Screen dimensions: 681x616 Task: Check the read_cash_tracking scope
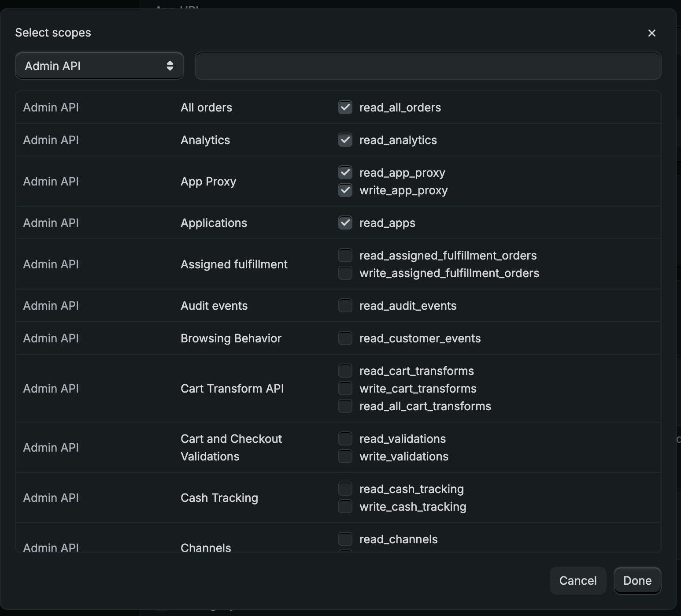[x=345, y=489]
